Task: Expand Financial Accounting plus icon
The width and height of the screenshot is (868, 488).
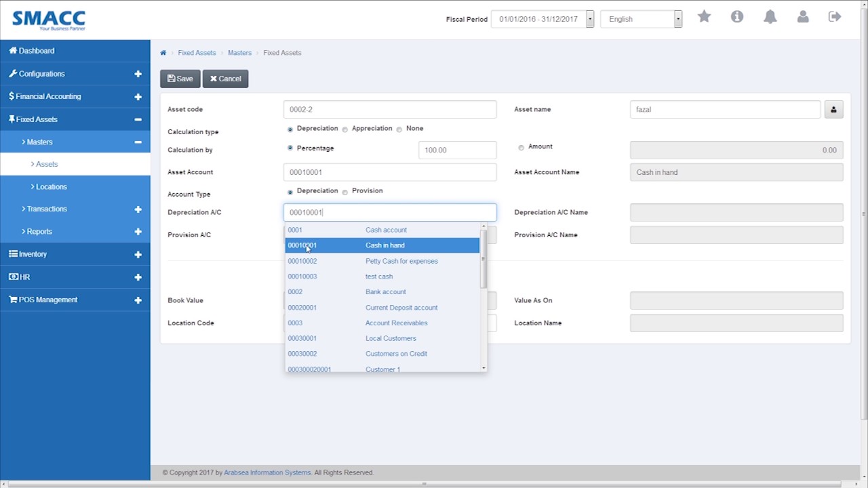Action: click(x=138, y=97)
